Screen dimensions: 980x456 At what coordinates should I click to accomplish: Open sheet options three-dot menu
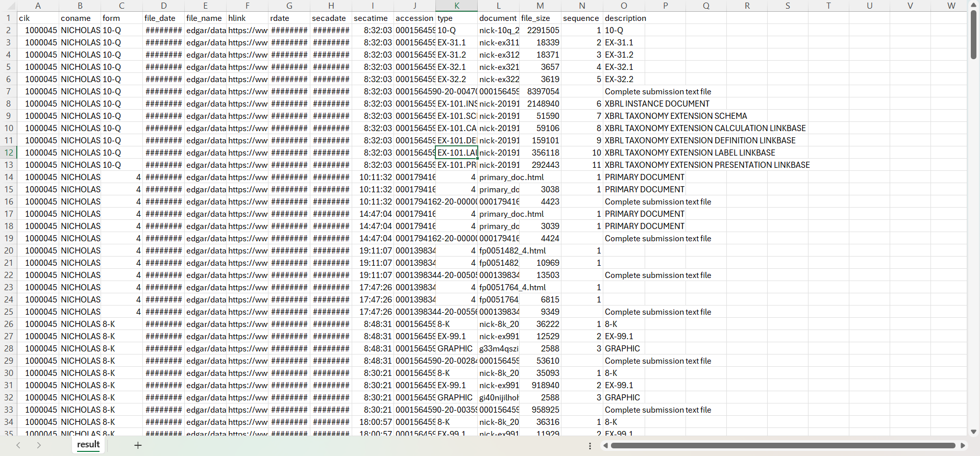coord(590,446)
